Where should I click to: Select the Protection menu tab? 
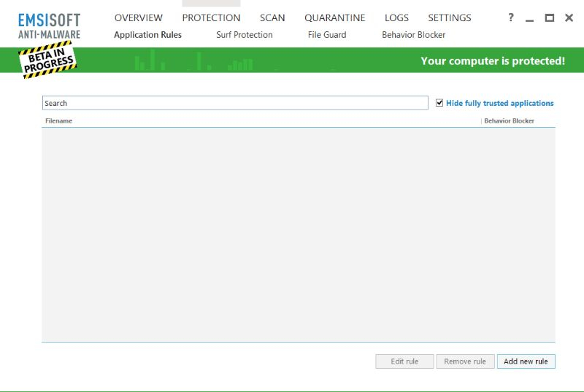[x=211, y=18]
